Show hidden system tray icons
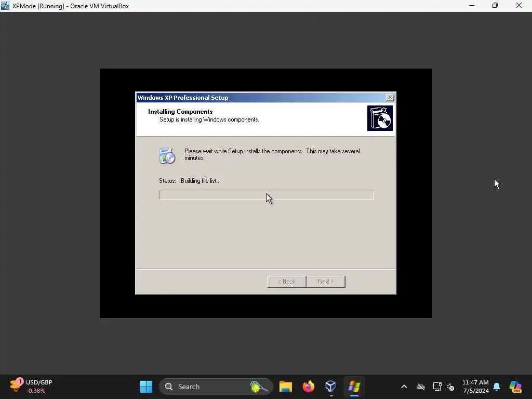532x399 pixels. 404,387
